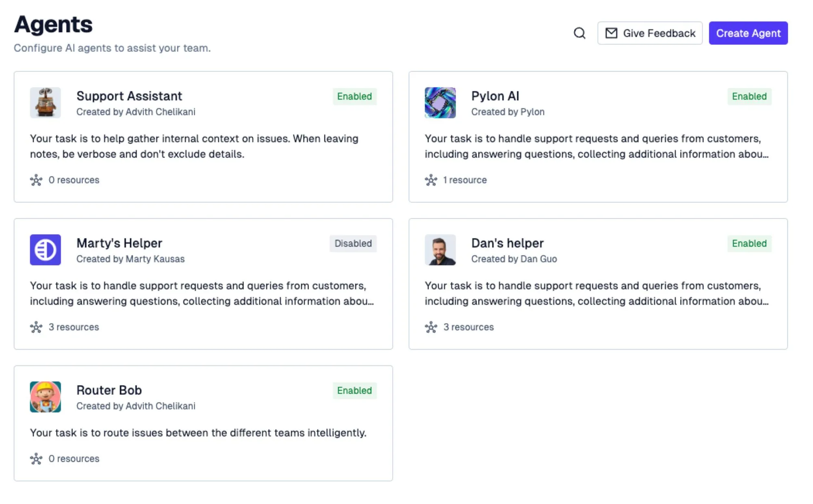The image size is (813, 504).
Task: Click Router Bob's builder avatar
Action: tap(46, 397)
